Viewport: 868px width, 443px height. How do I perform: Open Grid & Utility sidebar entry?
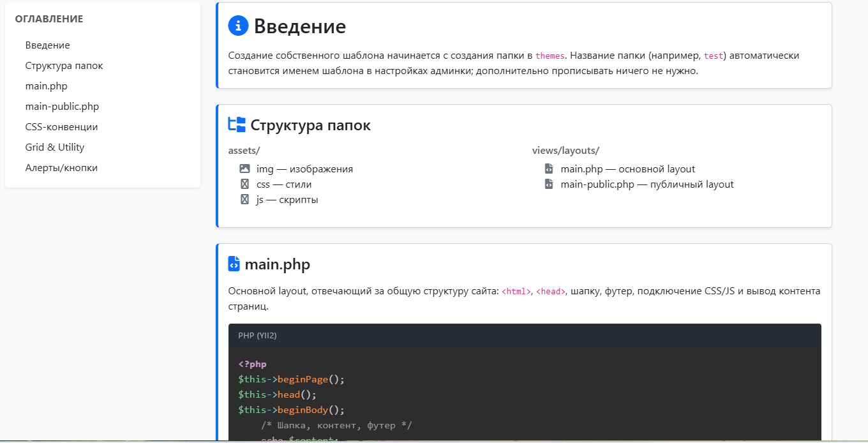click(55, 147)
